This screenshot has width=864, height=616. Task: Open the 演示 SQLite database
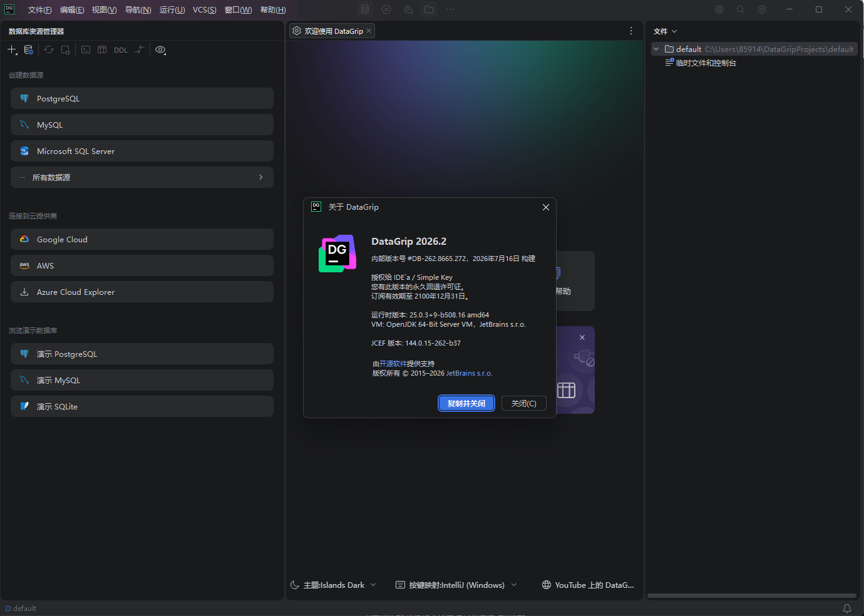point(142,406)
